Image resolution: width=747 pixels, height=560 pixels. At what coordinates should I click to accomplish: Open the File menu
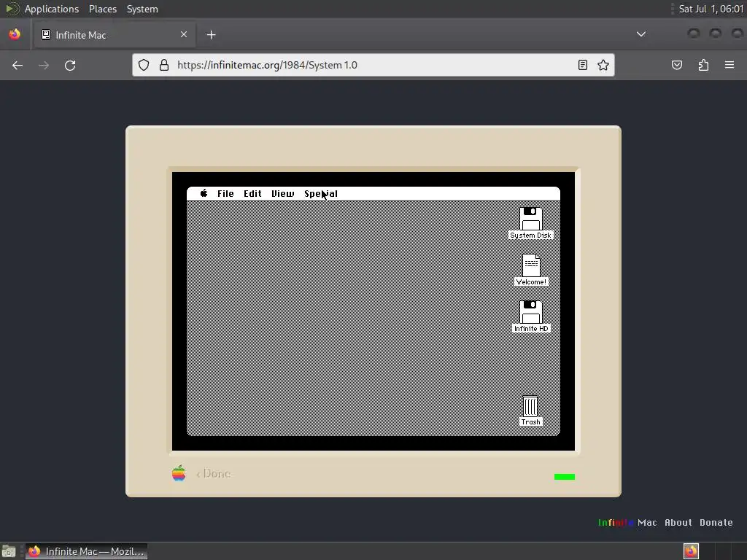tap(225, 194)
